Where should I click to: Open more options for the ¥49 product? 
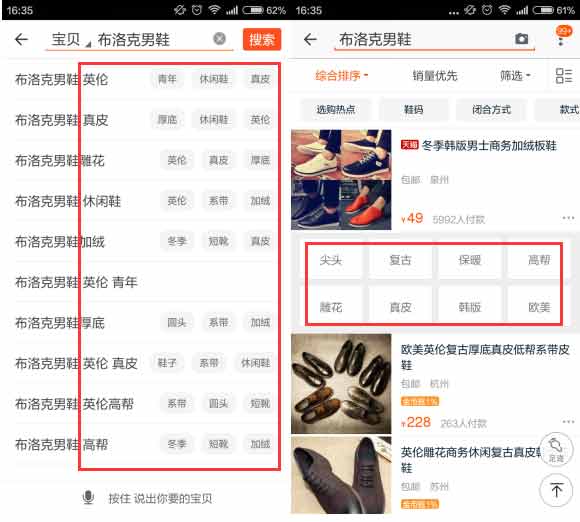[568, 218]
